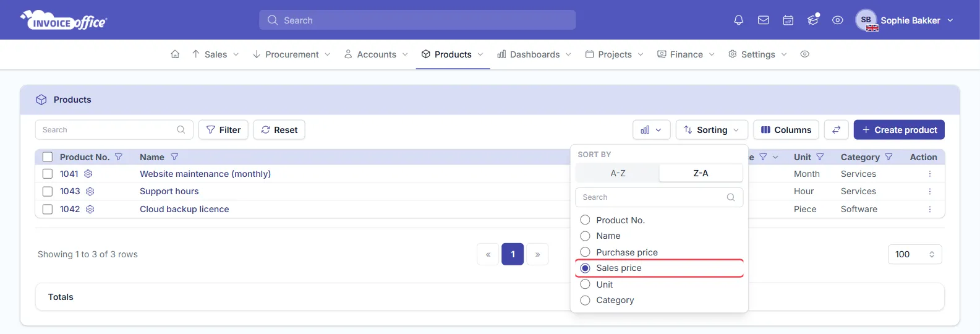Open action menu for Cloud backup licence row
Screen dimensions: 980x334
coord(929,210)
